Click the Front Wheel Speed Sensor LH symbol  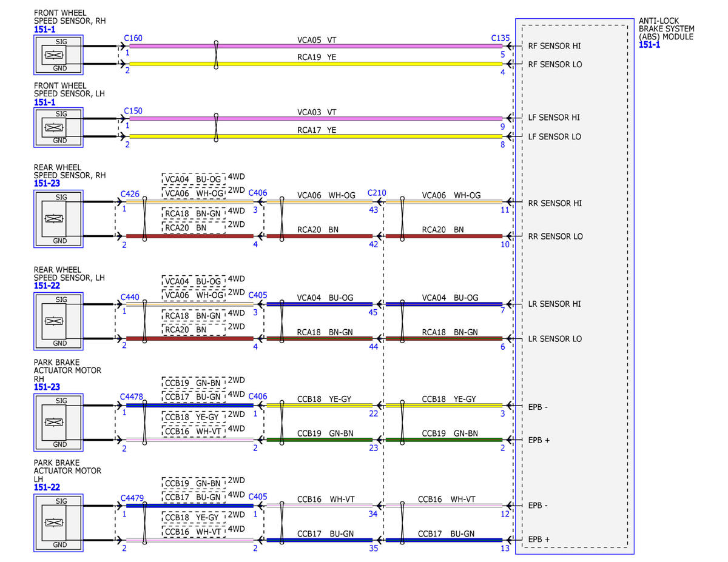click(x=58, y=127)
